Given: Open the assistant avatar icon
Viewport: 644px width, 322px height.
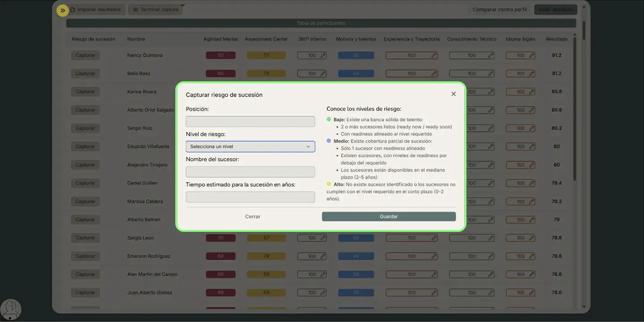Looking at the screenshot, I should 11,309.
